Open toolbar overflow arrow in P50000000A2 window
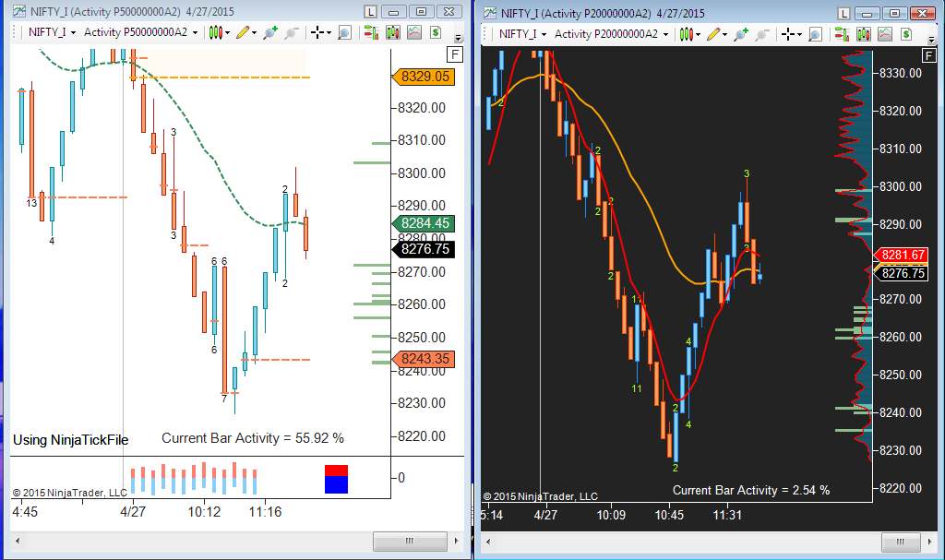Viewport: 945px width, 560px height. [458, 38]
